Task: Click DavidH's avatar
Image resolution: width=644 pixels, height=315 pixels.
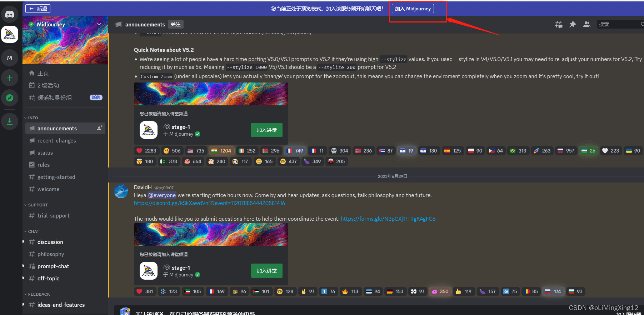Action: (121, 191)
